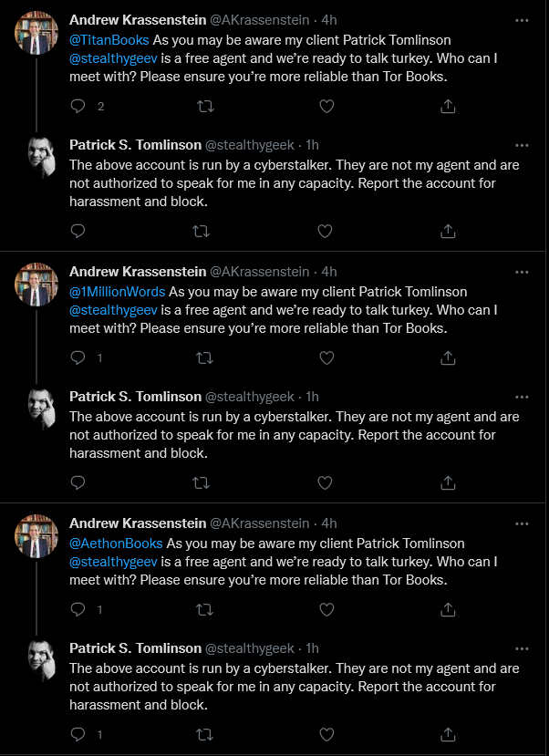Open Patrick S. Tomlinson's avatar in second thread
549x756 pixels.
(41, 409)
